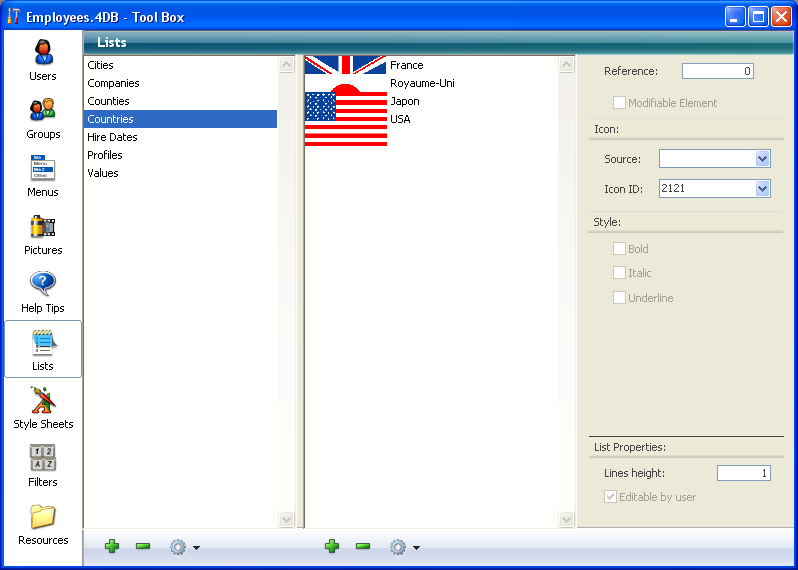Select the Japon item in list
The width and height of the screenshot is (798, 570).
405,101
